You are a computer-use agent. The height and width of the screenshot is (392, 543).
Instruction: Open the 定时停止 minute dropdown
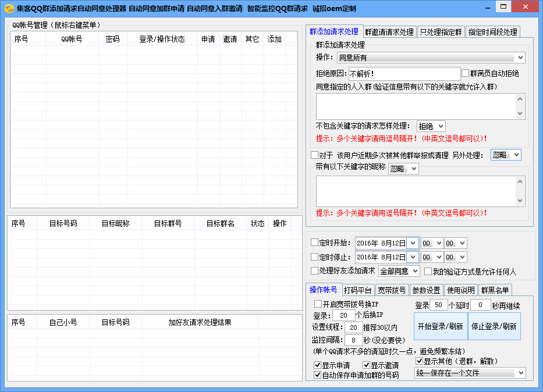[x=455, y=257]
